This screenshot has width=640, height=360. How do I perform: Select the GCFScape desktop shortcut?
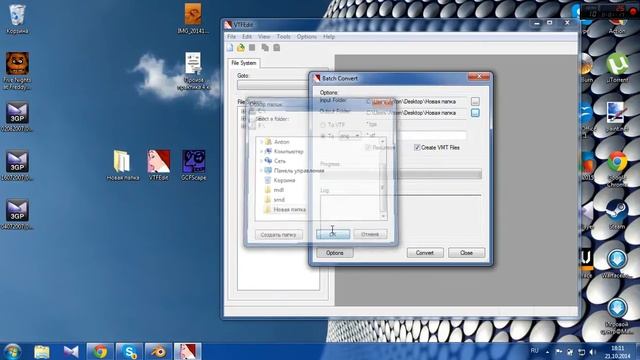pyautogui.click(x=193, y=164)
